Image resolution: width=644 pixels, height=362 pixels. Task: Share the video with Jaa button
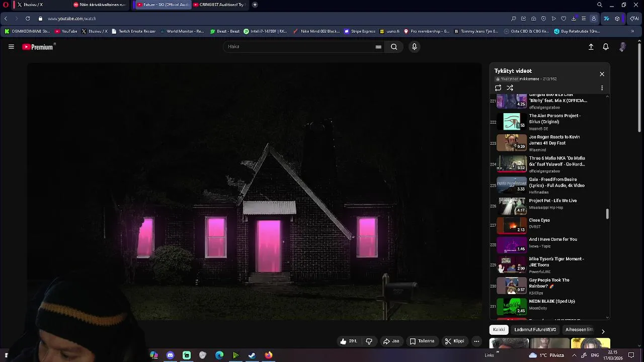click(391, 341)
